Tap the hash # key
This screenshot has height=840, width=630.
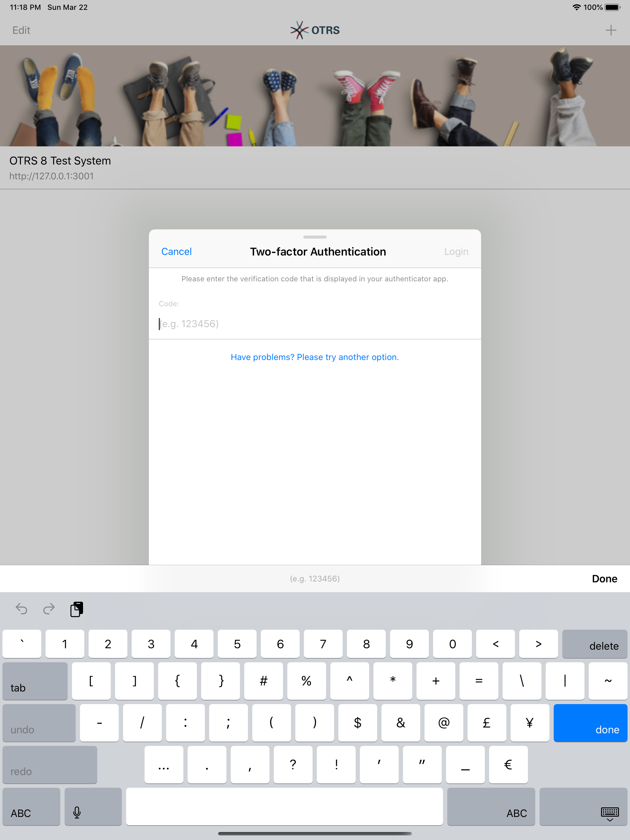click(263, 681)
